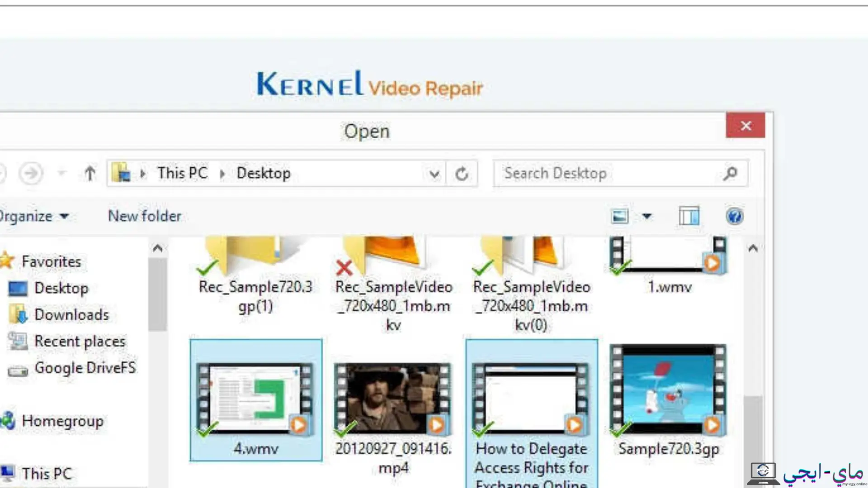Select the 4.wmv video thumbnail
This screenshot has height=488, width=868.
pos(256,400)
